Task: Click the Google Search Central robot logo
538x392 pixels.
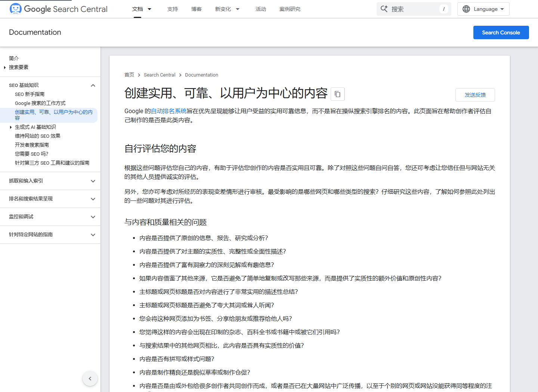Action: pyautogui.click(x=15, y=9)
